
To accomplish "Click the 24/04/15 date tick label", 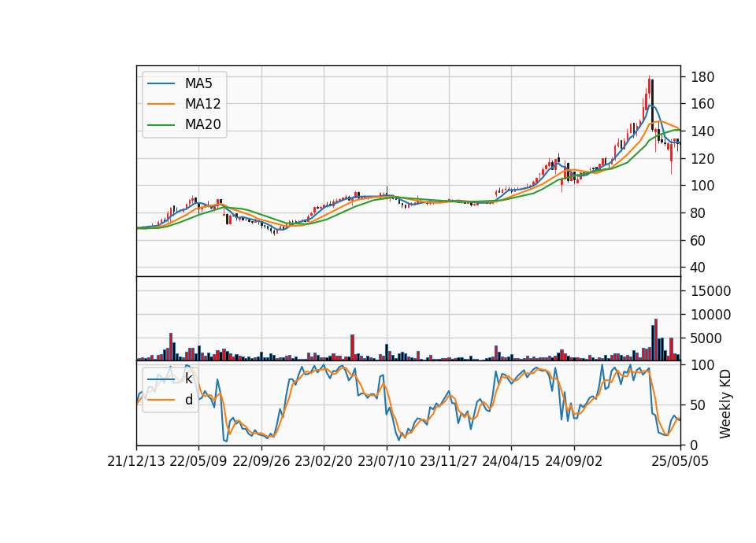I will 511,461.
